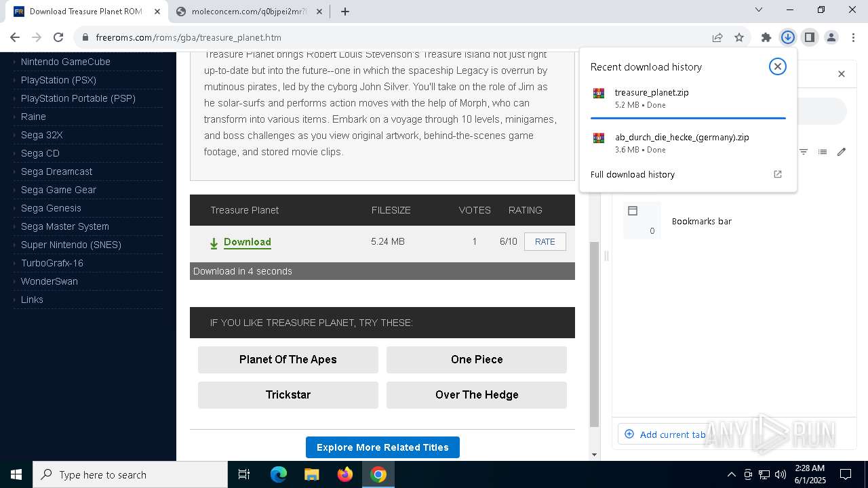Click the share this page icon
Image resolution: width=868 pixels, height=488 pixels.
click(717, 37)
